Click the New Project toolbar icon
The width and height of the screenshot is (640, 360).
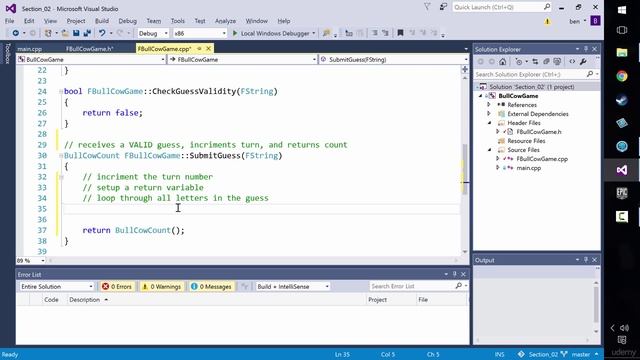click(48, 33)
